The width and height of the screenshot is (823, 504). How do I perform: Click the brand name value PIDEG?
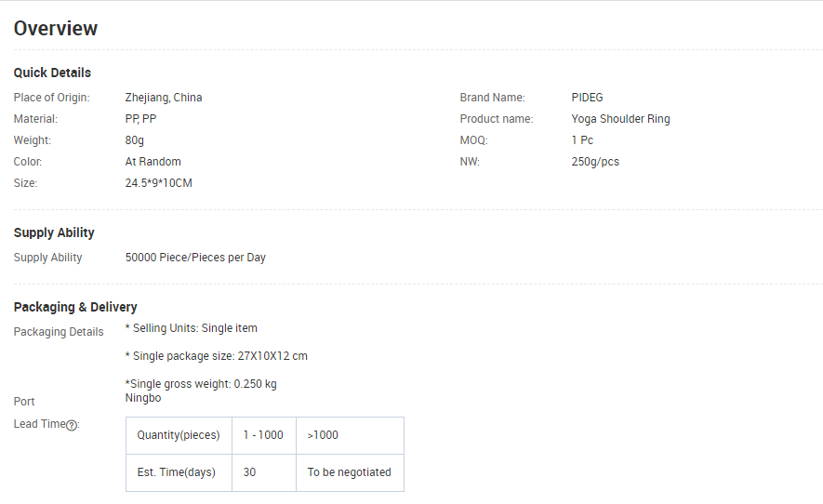[x=588, y=98]
